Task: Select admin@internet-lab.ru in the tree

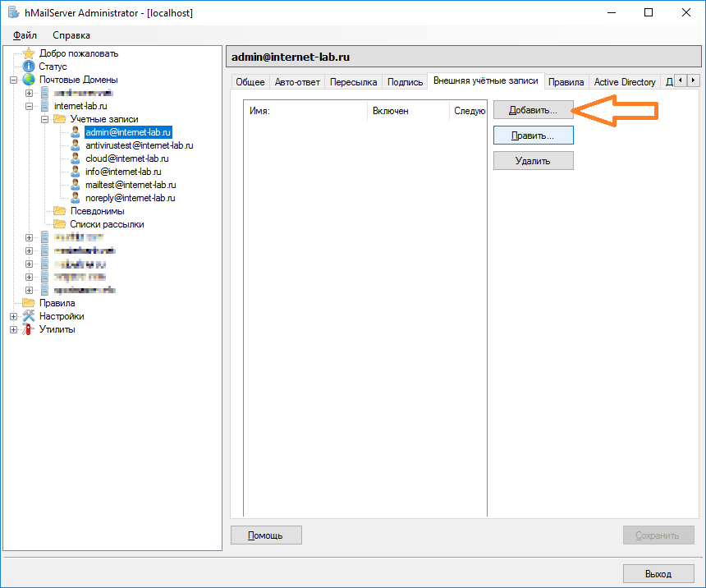Action: (x=128, y=132)
